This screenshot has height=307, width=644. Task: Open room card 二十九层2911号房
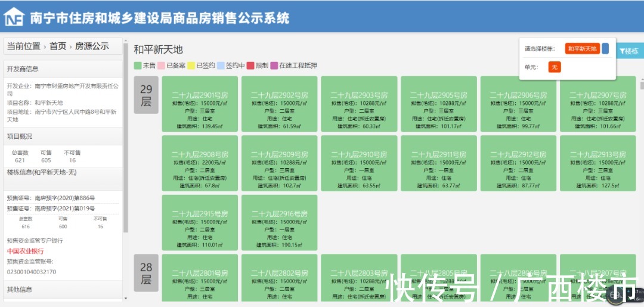click(x=439, y=163)
